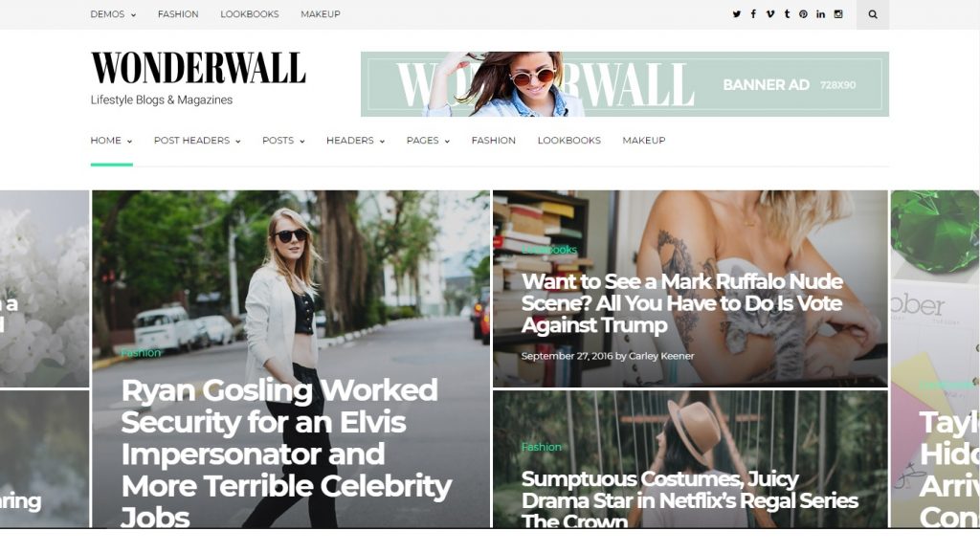Expand the Pages menu dropdown

428,141
